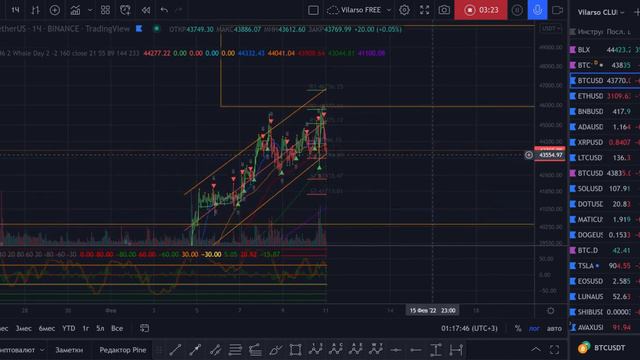Screen dimensions: 640x360
Task: Toggle the microphone
Action: point(538,10)
